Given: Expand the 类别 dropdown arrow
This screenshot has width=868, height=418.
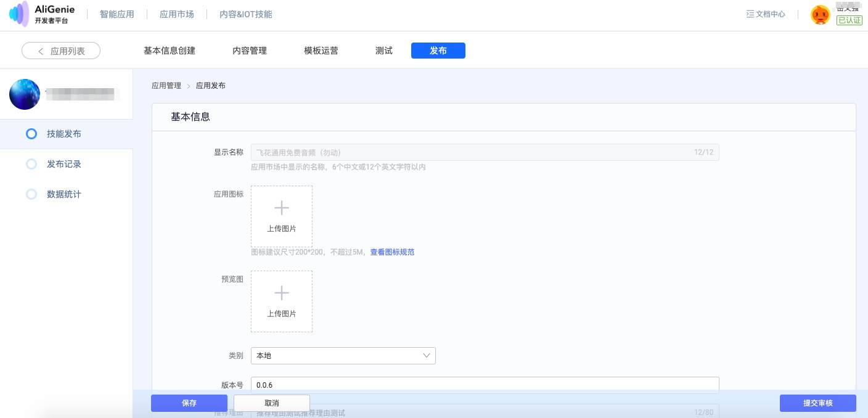Looking at the screenshot, I should (427, 356).
